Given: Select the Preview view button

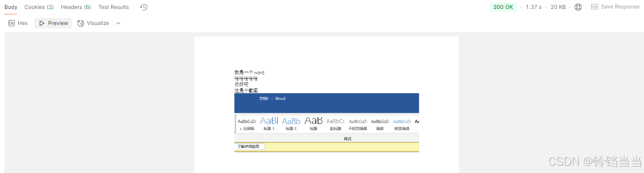Looking at the screenshot, I should (53, 23).
